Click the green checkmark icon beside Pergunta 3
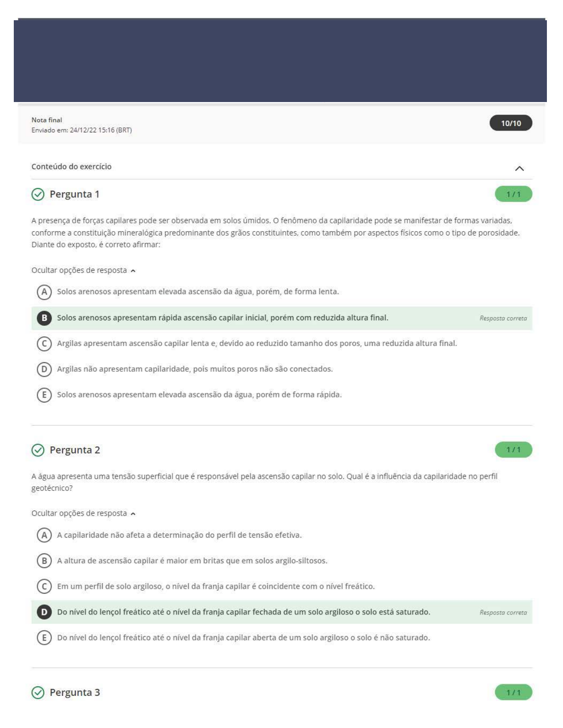This screenshot has height=728, width=563. pos(38,693)
